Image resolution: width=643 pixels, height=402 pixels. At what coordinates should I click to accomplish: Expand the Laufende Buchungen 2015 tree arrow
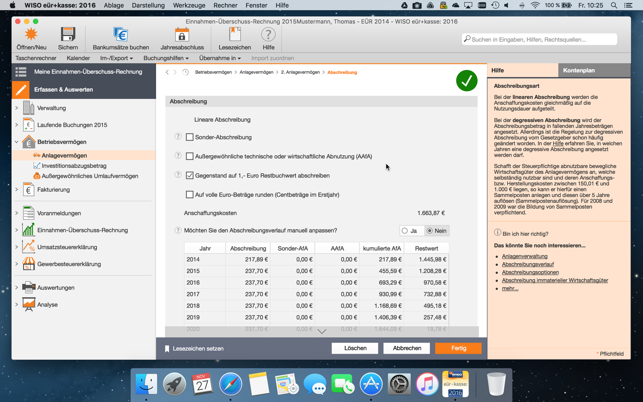(16, 125)
